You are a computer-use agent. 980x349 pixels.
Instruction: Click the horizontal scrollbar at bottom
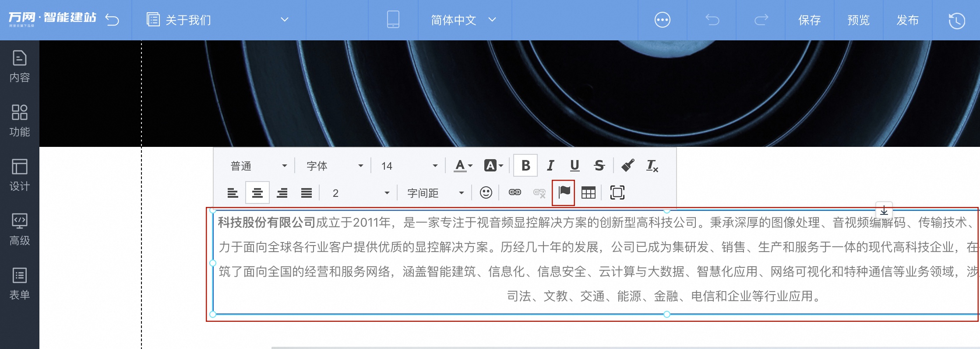(x=625, y=348)
